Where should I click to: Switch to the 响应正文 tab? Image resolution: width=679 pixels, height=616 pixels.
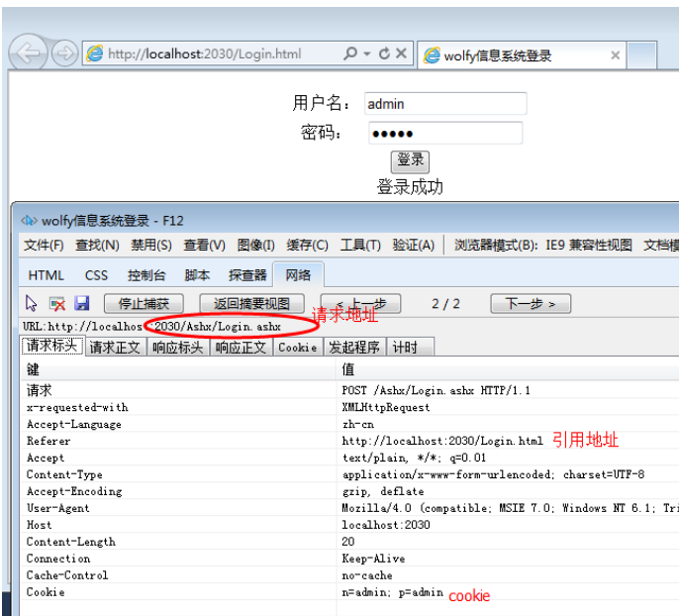[x=241, y=347]
